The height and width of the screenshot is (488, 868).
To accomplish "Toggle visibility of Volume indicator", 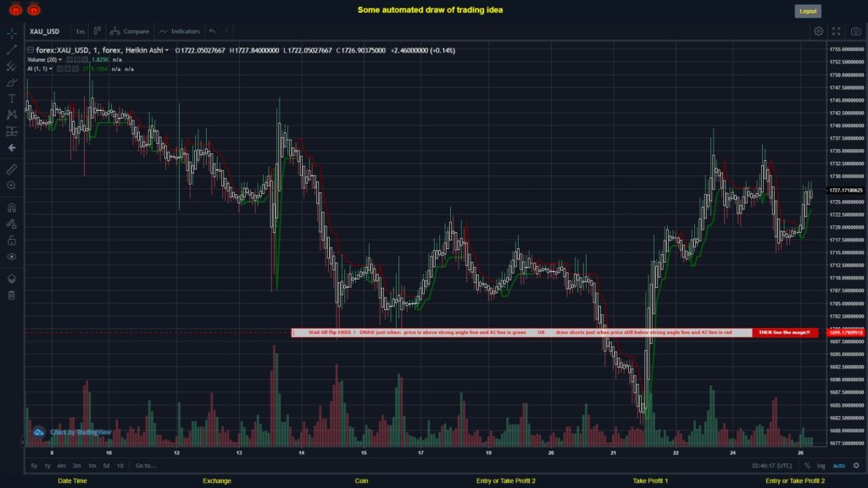I will click(x=70, y=60).
